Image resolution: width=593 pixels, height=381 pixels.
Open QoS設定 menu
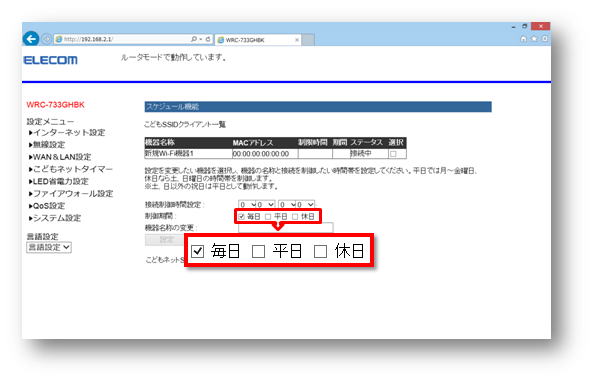(47, 206)
